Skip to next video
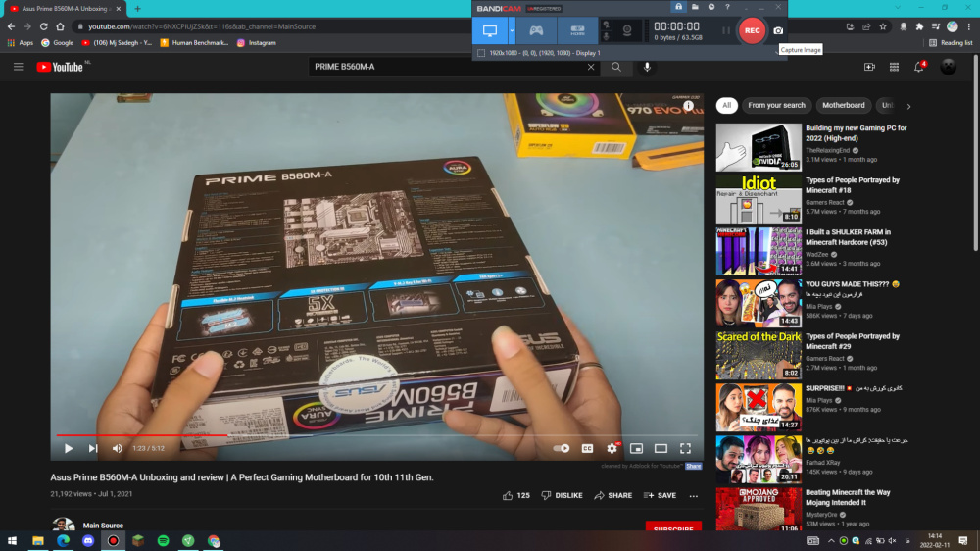 [93, 448]
